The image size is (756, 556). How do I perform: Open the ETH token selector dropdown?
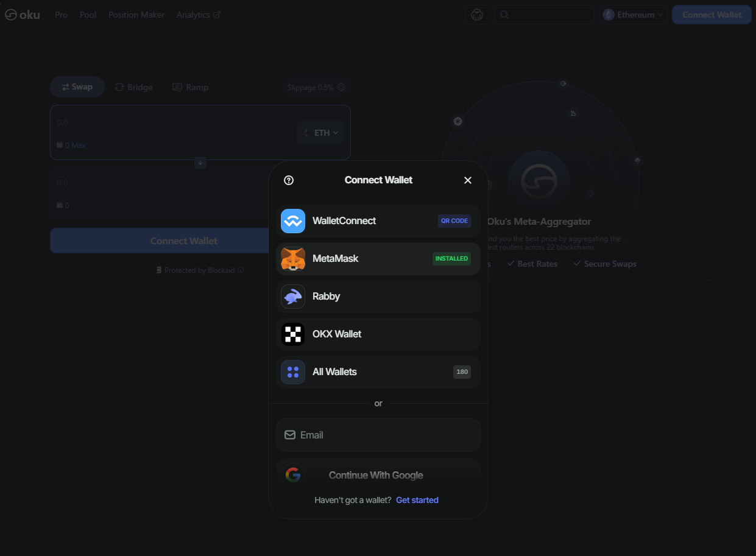tap(321, 133)
